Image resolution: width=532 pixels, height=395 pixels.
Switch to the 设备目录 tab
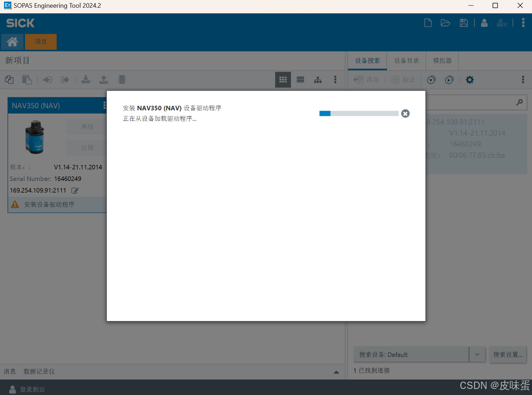point(406,61)
